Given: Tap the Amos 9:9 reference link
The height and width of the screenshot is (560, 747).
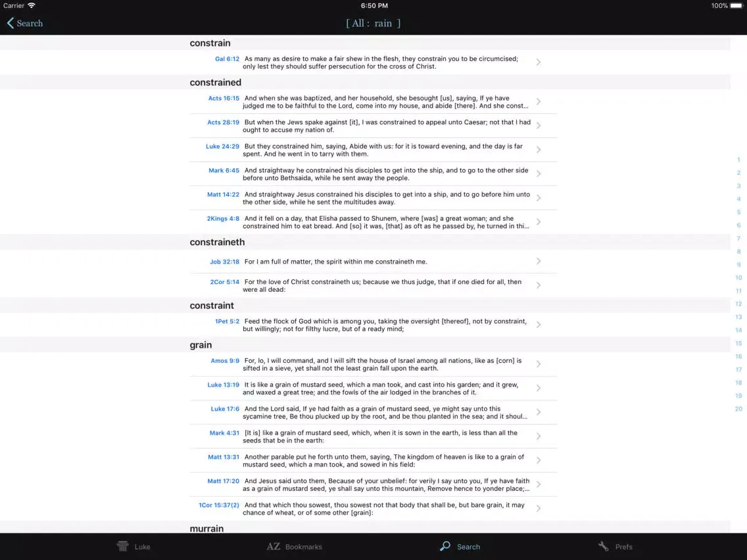Looking at the screenshot, I should coord(225,361).
